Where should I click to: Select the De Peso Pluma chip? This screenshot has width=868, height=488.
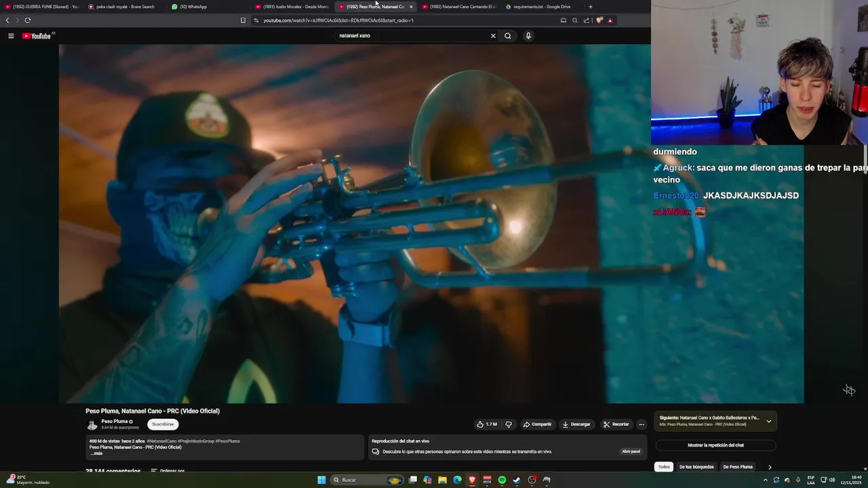point(738,467)
